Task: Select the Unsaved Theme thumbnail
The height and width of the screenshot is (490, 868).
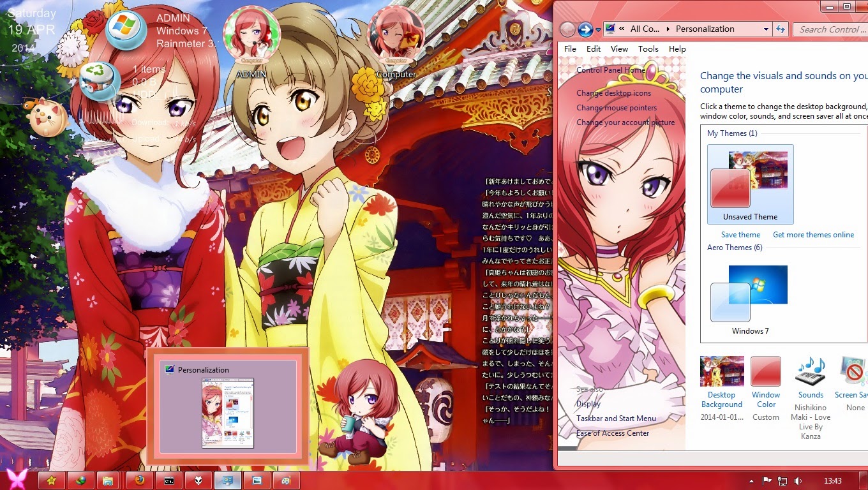Action: pos(750,184)
